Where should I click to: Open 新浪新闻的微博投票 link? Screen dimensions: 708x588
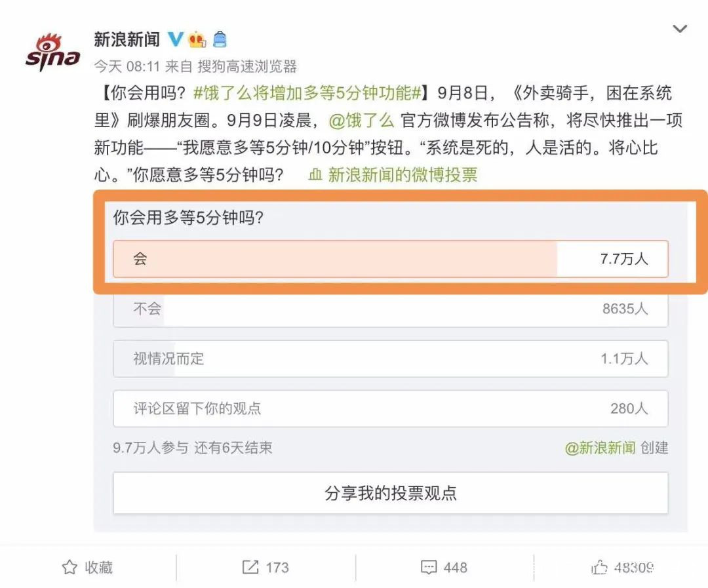(x=402, y=175)
